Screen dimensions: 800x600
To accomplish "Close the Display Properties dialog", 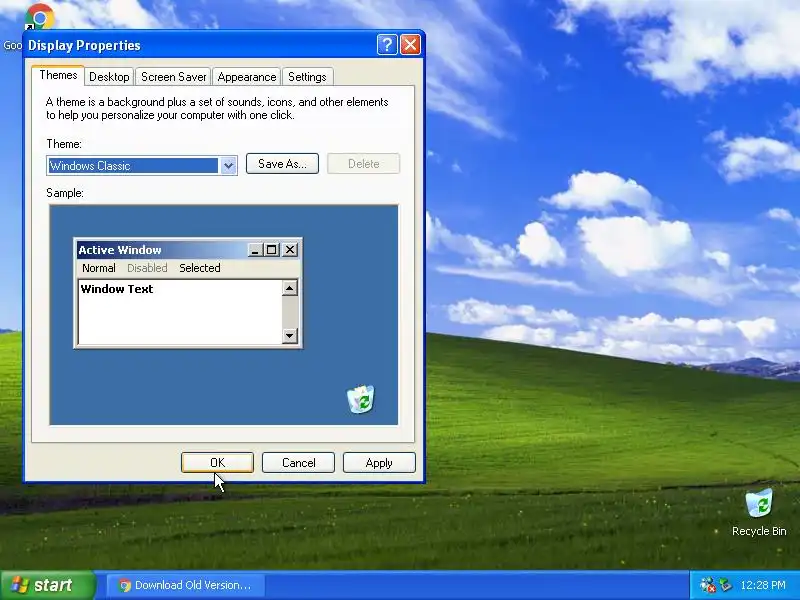I will 410,45.
